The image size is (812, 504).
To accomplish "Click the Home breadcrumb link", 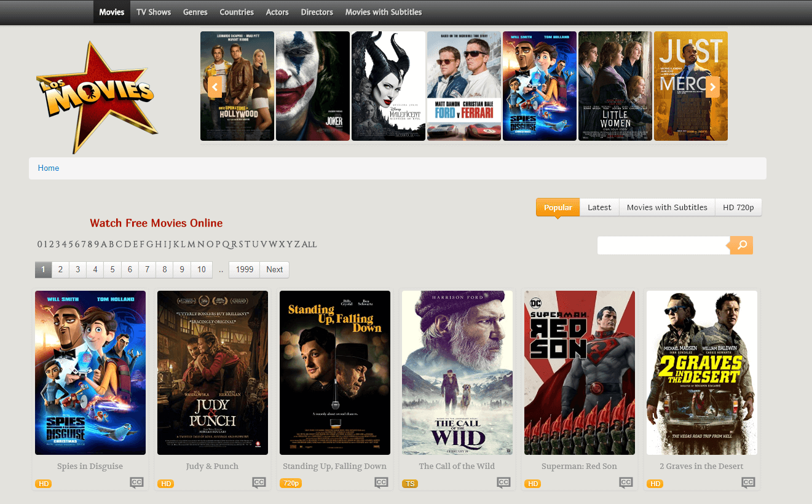I will tap(48, 168).
